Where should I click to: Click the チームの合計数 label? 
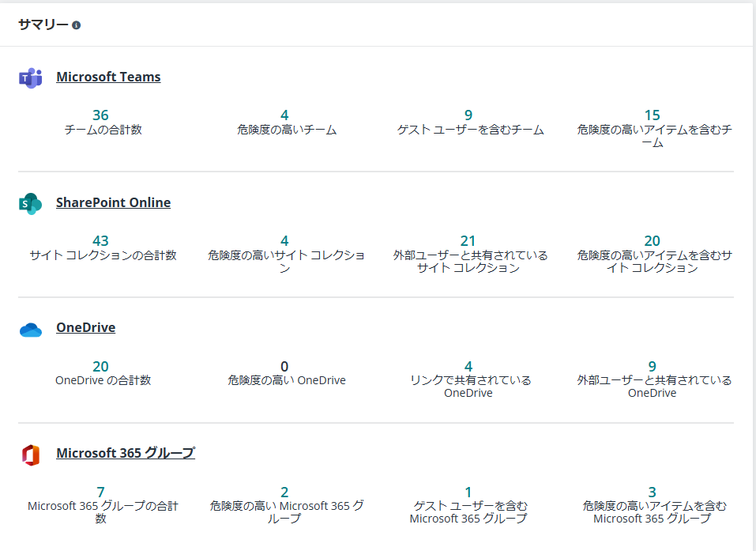(103, 130)
